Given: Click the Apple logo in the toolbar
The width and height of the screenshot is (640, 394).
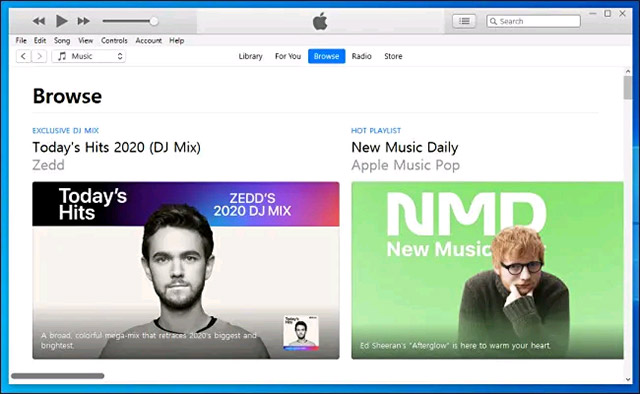Looking at the screenshot, I should coord(320,21).
